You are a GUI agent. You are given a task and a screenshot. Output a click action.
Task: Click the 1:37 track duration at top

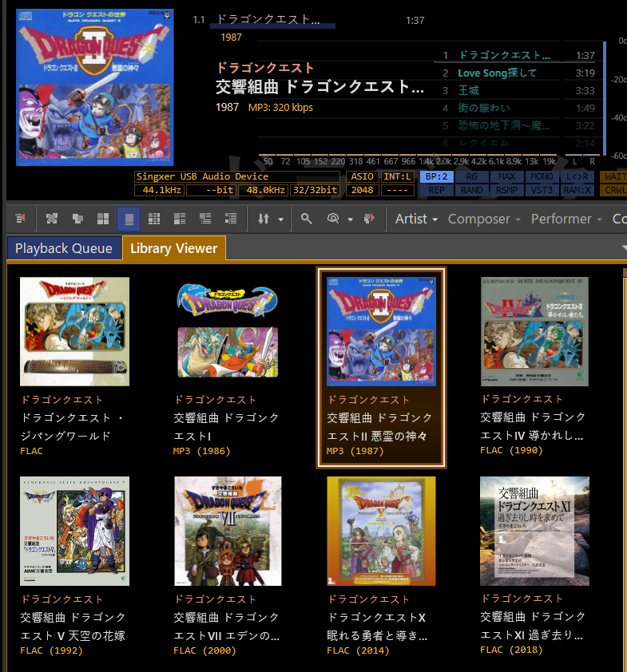tap(415, 20)
